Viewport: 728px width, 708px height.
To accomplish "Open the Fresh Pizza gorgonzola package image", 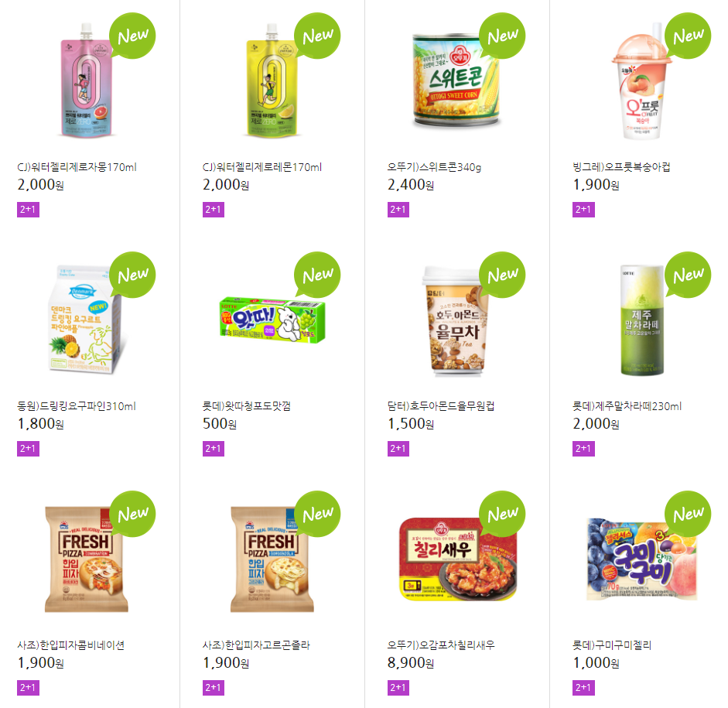I will (x=272, y=559).
